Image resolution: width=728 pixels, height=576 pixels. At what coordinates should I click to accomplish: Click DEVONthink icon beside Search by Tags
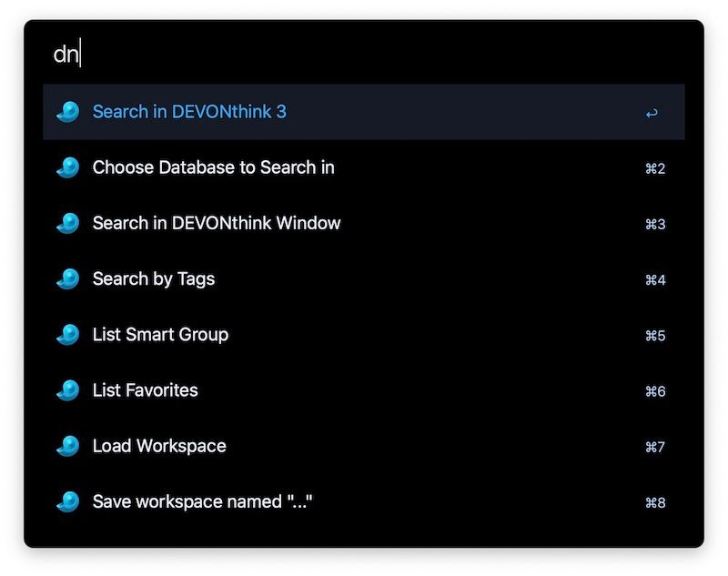click(68, 279)
